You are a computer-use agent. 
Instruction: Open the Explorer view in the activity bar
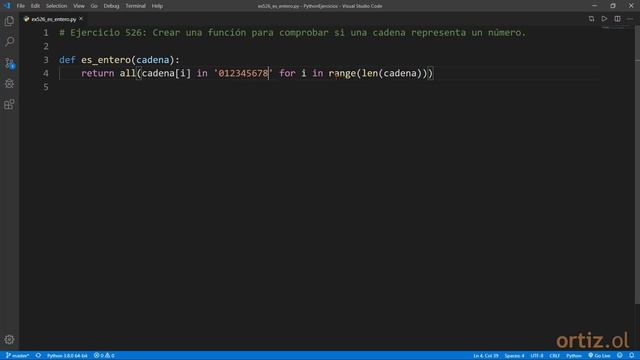(9, 21)
